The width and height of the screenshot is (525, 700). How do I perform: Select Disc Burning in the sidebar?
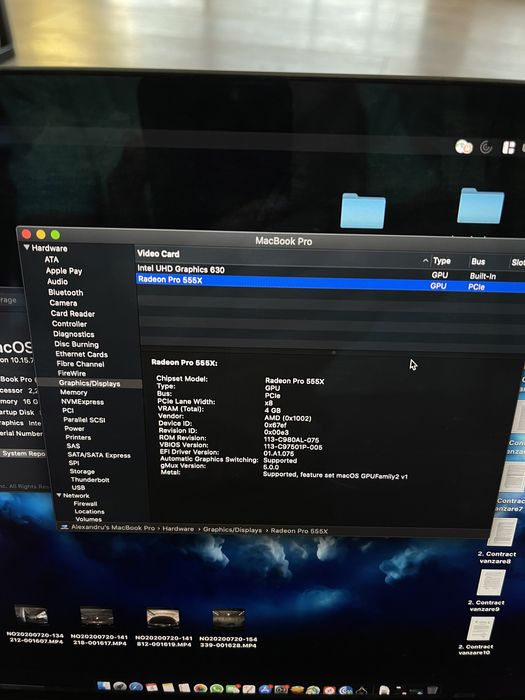pos(76,344)
